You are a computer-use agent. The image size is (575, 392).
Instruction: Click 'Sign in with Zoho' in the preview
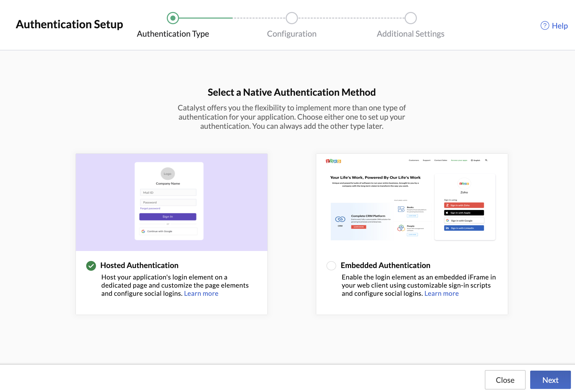pyautogui.click(x=464, y=205)
